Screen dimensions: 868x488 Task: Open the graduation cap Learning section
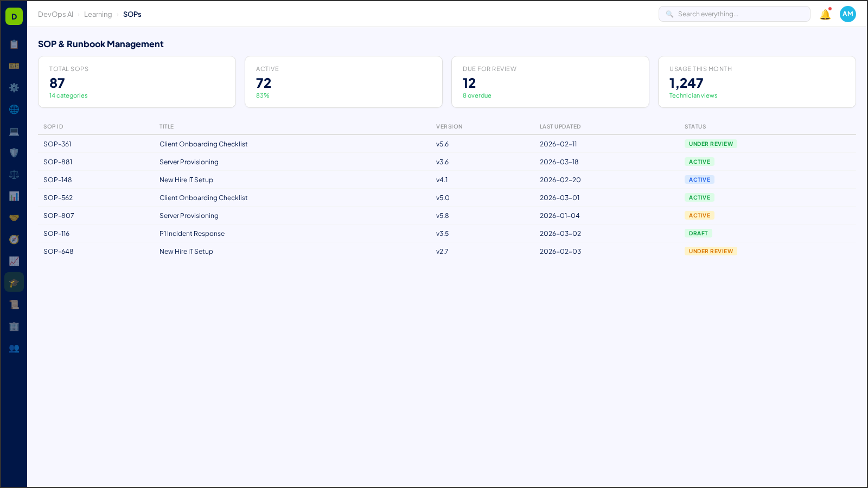point(14,282)
